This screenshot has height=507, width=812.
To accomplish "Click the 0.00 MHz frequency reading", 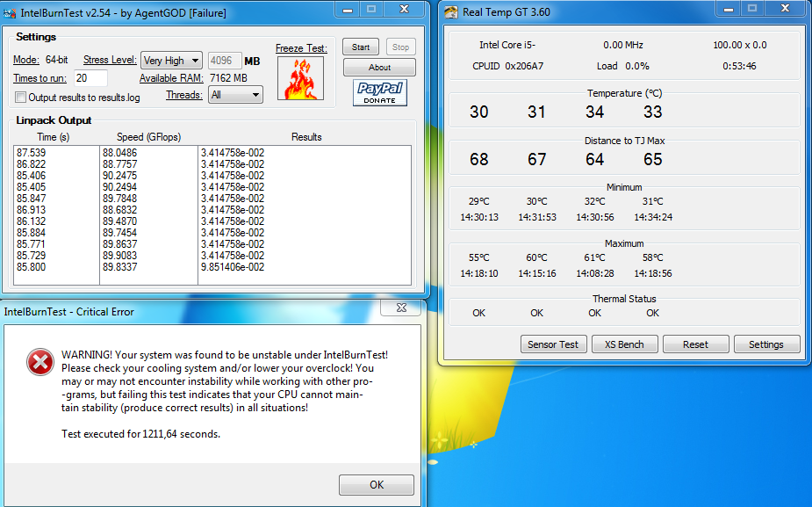I will pyautogui.click(x=623, y=45).
